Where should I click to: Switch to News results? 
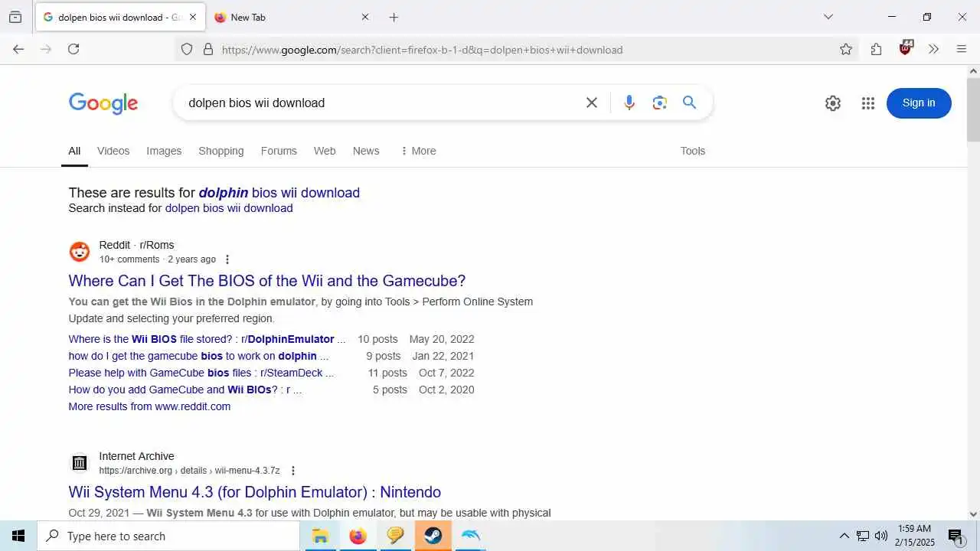click(366, 151)
